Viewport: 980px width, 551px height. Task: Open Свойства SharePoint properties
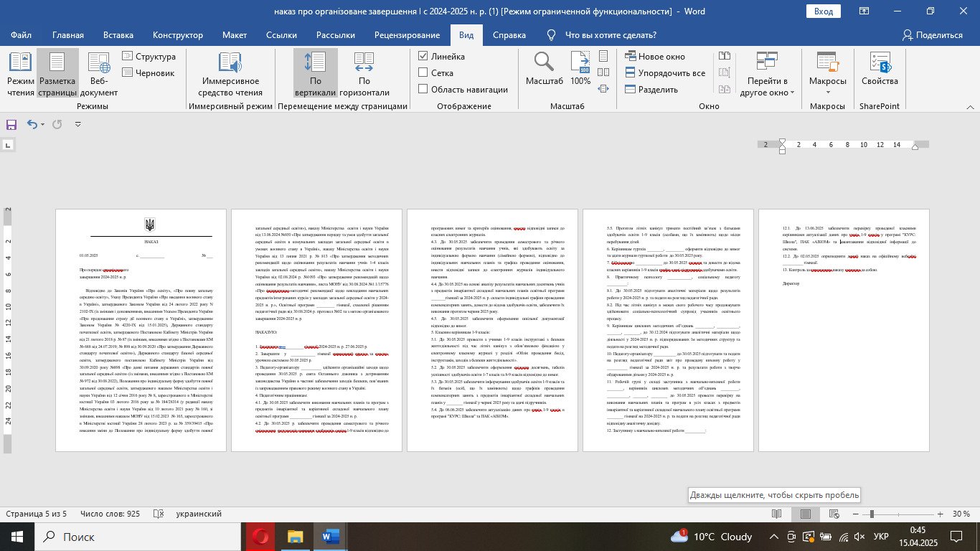click(x=880, y=69)
